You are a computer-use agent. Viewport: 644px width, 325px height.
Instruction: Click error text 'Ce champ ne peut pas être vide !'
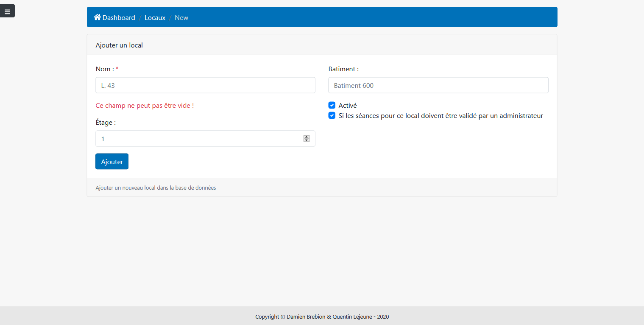145,106
